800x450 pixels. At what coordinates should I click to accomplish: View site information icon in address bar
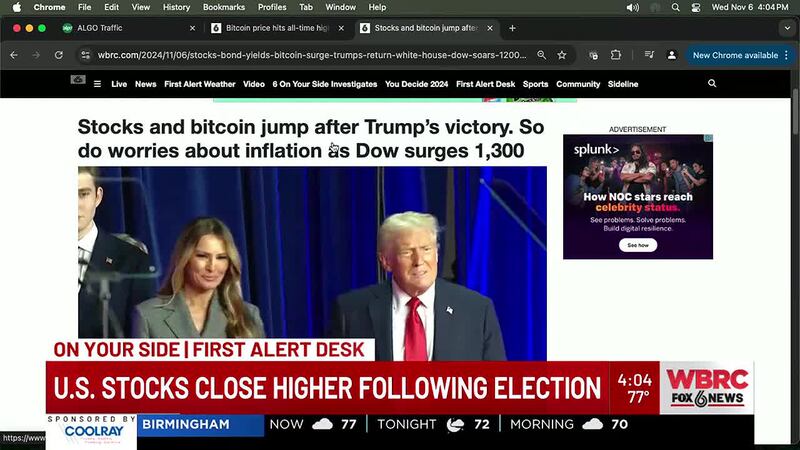point(85,55)
